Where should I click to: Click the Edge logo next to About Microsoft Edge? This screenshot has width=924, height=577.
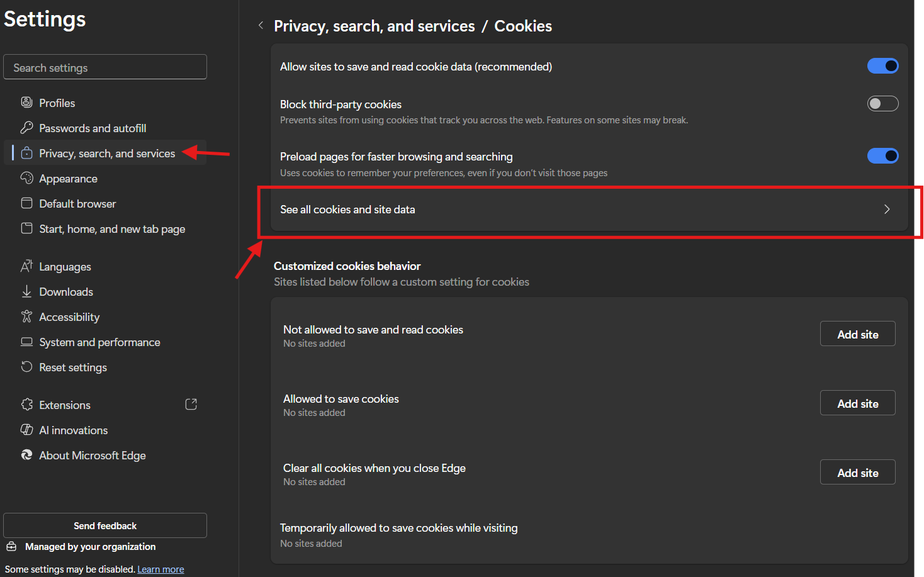(x=26, y=455)
